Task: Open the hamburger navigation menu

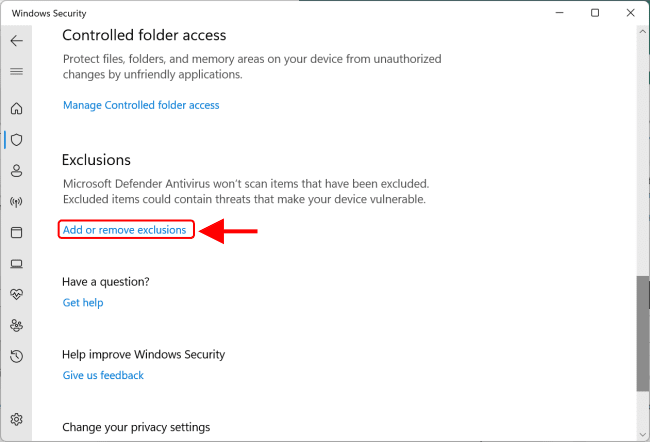Action: 16,72
